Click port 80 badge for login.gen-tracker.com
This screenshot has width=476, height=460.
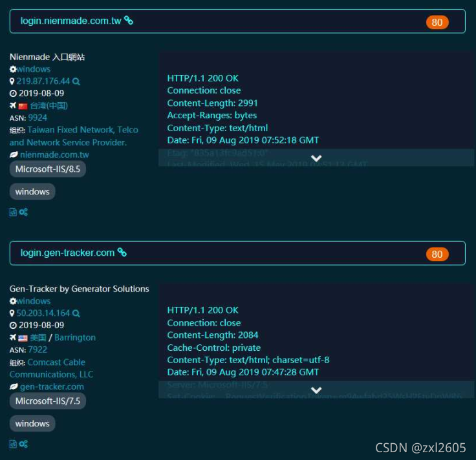point(437,254)
